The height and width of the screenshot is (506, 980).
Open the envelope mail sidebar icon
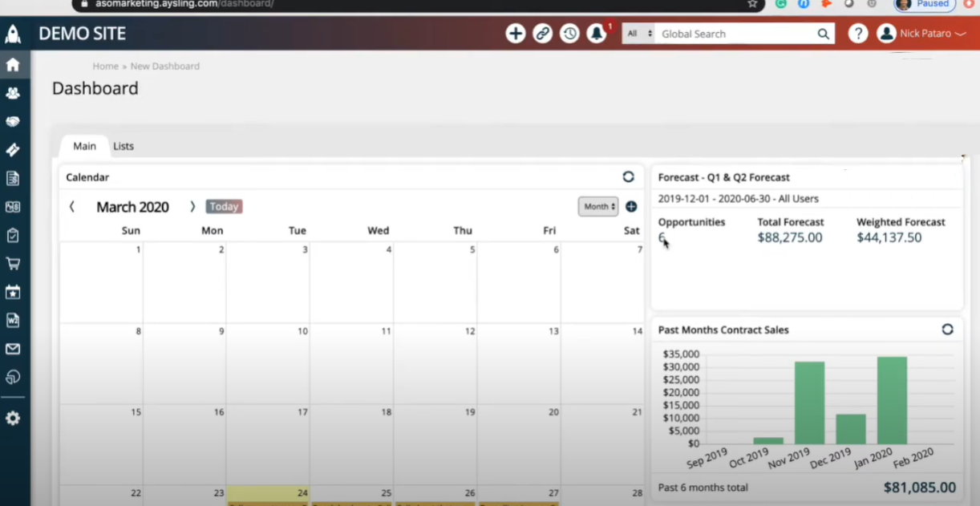(13, 349)
